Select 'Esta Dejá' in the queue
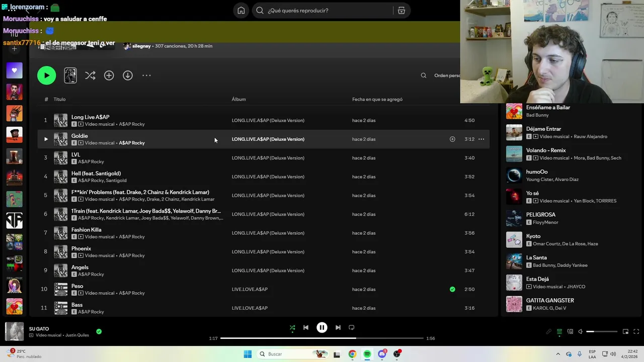Viewport: 644px width, 362px height. 537,279
